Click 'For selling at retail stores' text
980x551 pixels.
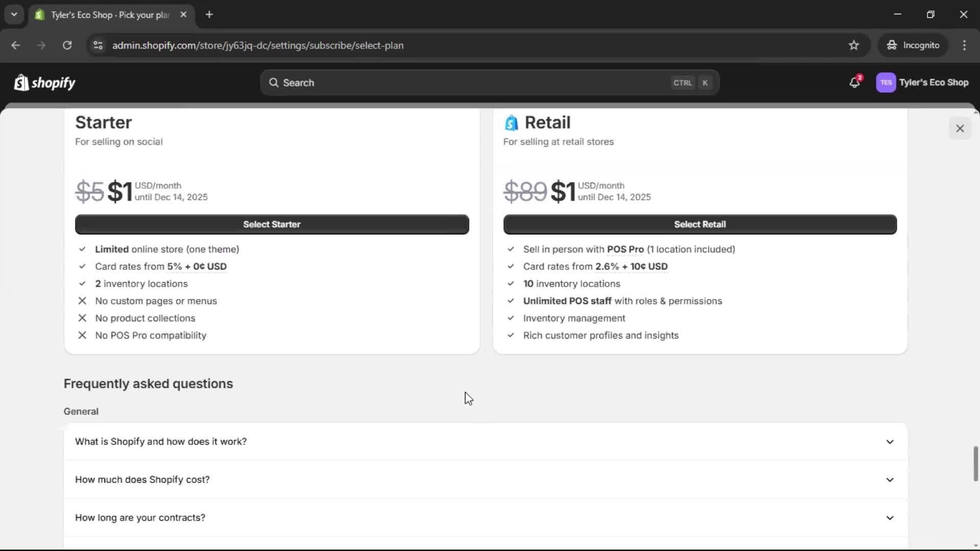pos(558,142)
